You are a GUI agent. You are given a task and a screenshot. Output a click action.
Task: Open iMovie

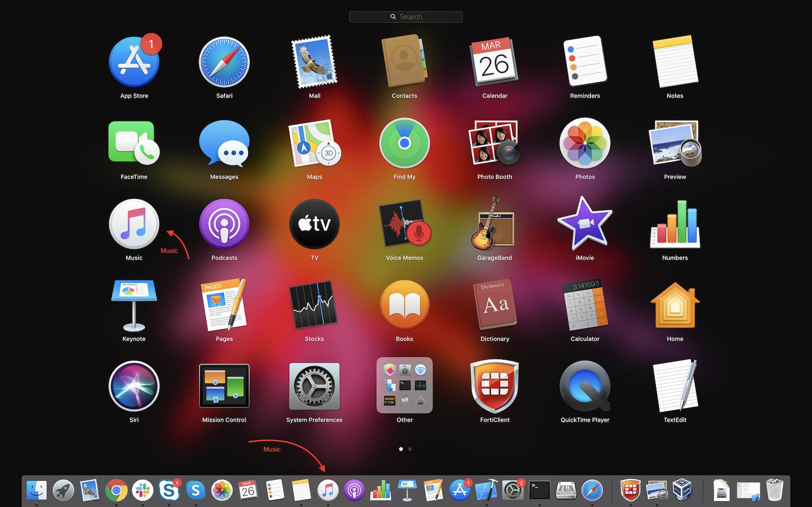point(585,224)
